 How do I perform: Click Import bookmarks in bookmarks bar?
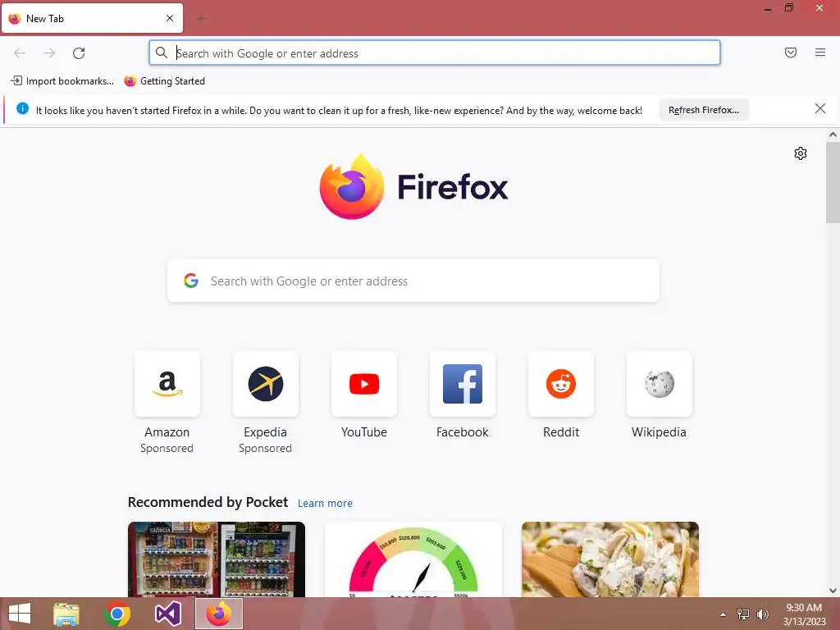tap(62, 81)
